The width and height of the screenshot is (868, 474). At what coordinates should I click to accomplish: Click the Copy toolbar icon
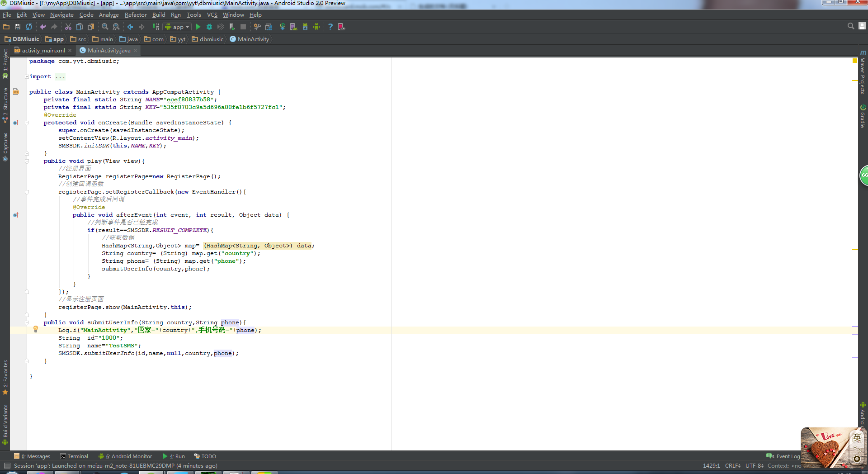(80, 27)
